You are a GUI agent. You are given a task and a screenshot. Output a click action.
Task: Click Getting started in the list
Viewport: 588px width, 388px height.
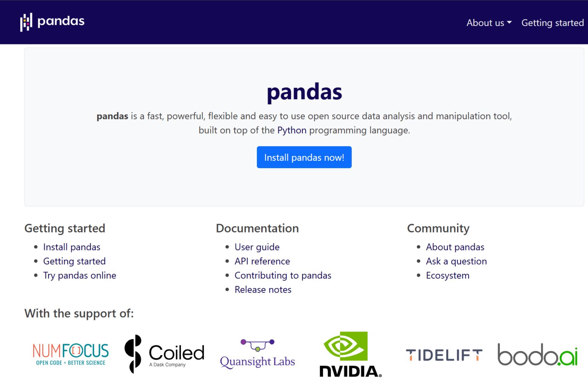74,261
